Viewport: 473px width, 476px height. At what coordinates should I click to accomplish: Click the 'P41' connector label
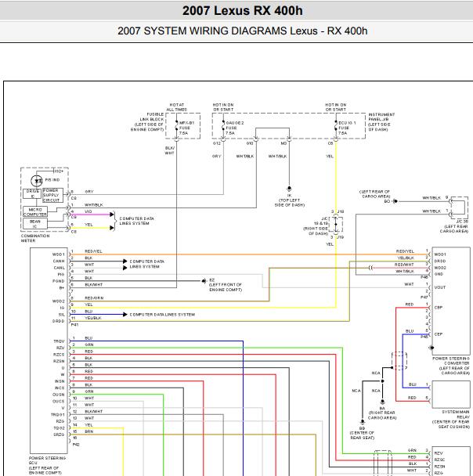click(74, 325)
